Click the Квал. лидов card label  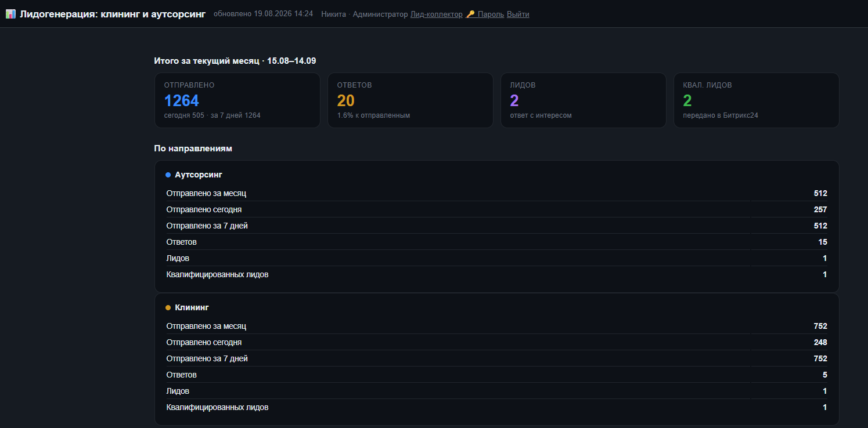pos(707,85)
